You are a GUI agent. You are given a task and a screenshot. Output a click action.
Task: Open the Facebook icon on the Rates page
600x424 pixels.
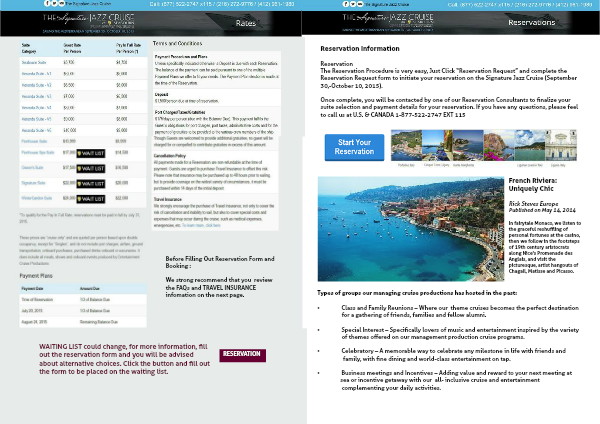pos(47,3)
